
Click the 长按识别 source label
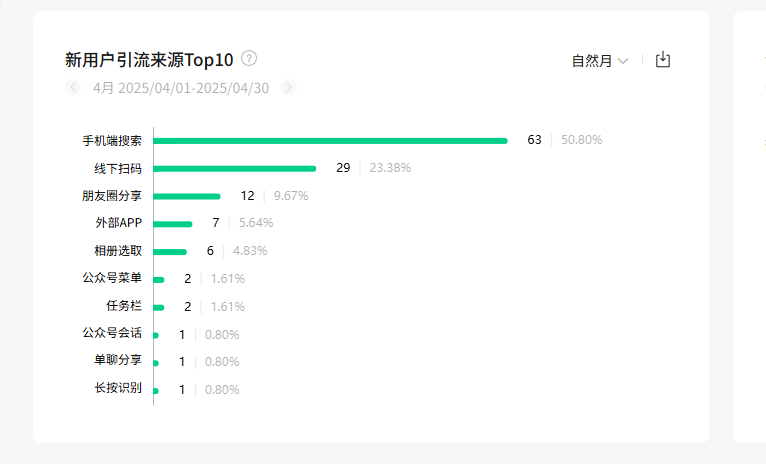[x=118, y=388]
